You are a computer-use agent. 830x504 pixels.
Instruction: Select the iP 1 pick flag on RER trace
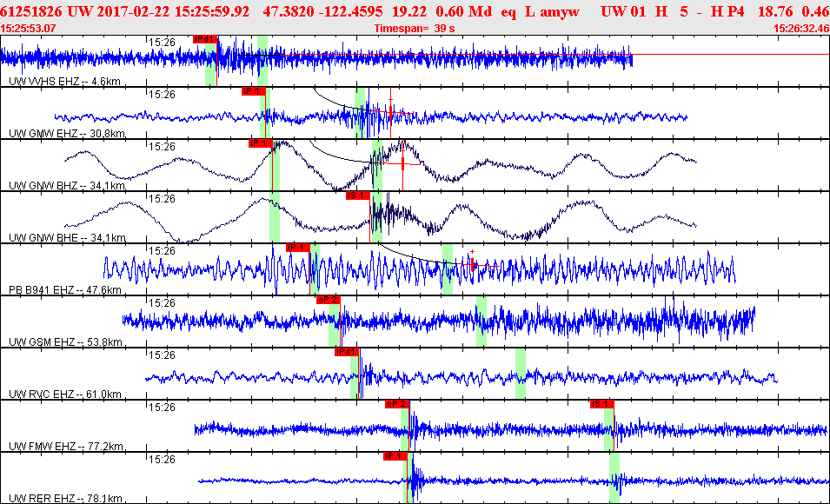(395, 456)
